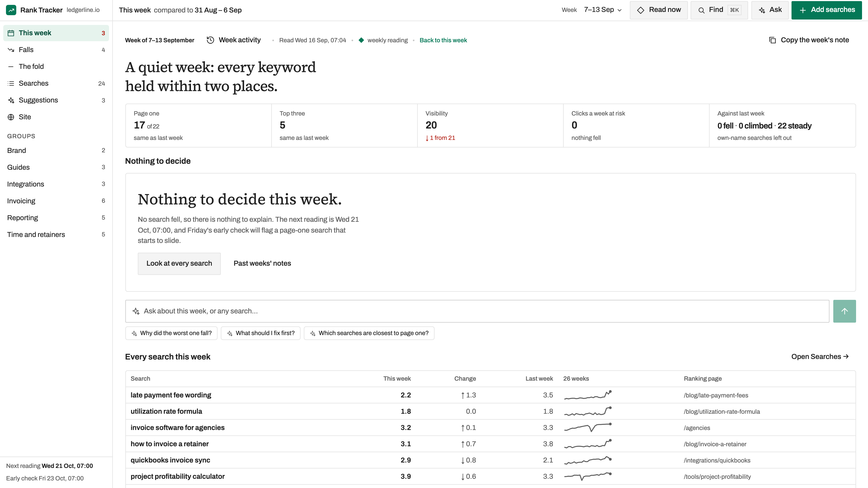Select What should I fix first? suggestion
This screenshot has width=868, height=488.
click(260, 333)
